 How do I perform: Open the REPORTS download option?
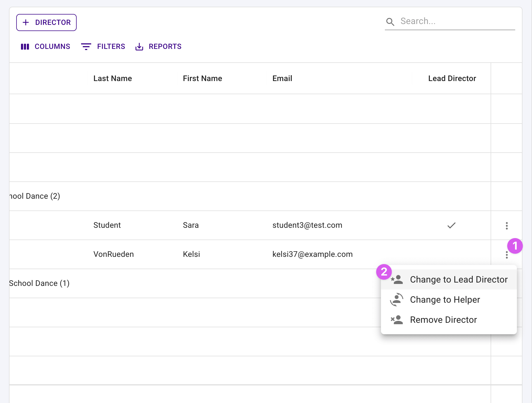pyautogui.click(x=158, y=46)
